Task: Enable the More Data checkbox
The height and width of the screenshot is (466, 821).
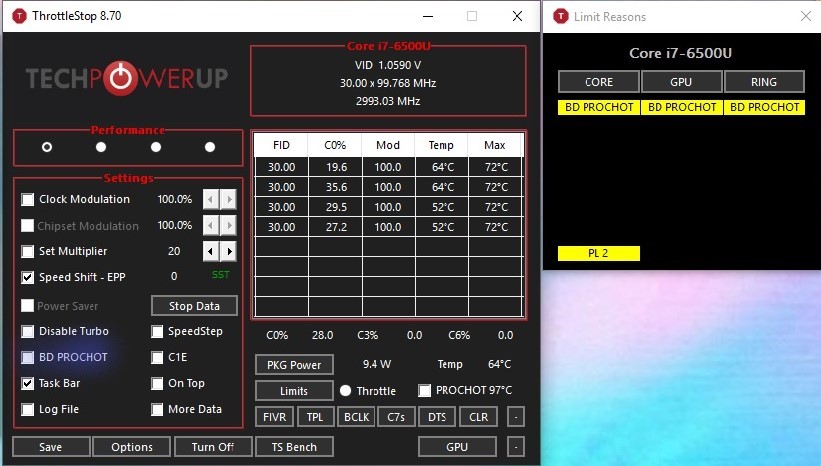Action: click(x=157, y=409)
